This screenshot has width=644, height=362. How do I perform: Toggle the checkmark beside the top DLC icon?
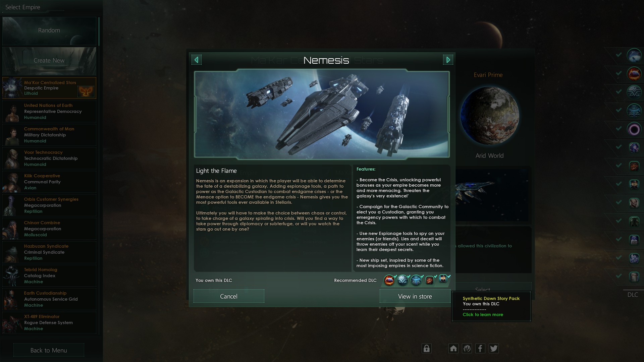click(619, 55)
